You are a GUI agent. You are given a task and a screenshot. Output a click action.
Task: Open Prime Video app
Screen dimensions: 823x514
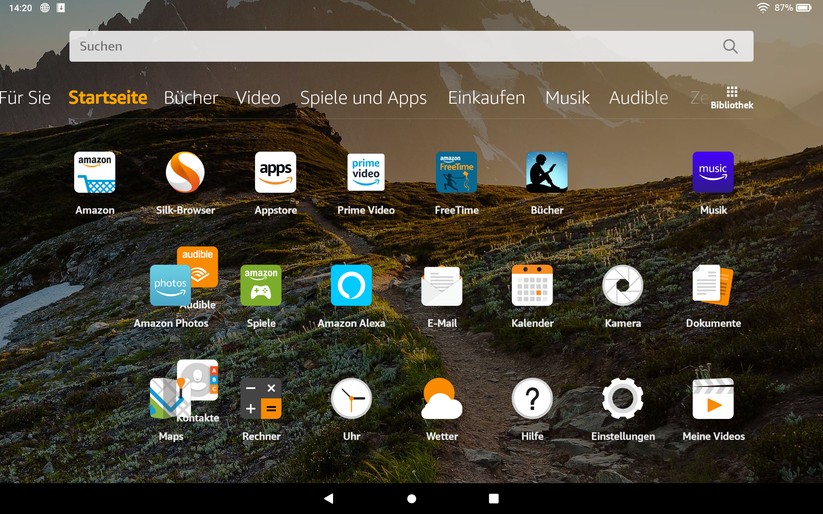click(x=366, y=173)
